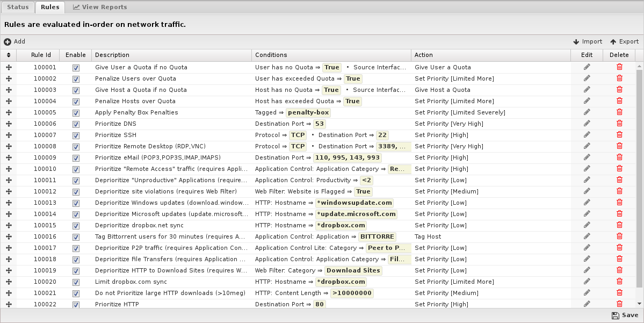Viewport: 644px width, 323px height.
Task: Disable rule 100009 Prioritize eMail
Action: coord(76,158)
